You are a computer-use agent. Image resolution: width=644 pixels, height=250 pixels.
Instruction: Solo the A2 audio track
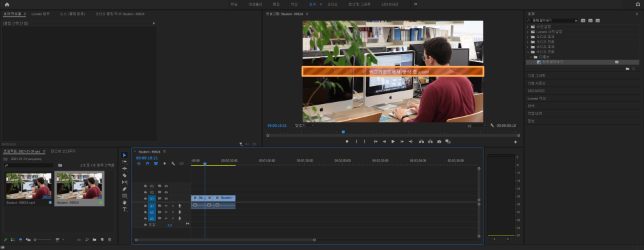(173, 212)
